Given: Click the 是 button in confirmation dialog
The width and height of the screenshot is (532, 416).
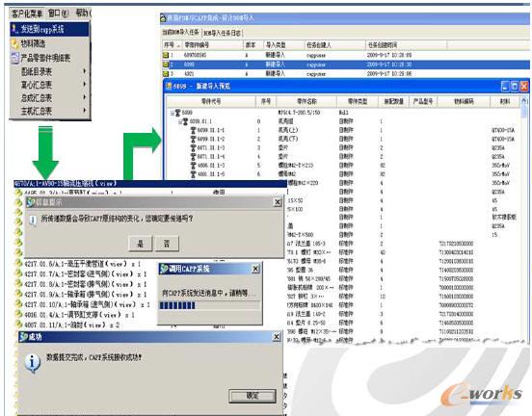Looking at the screenshot, I should 140,243.
